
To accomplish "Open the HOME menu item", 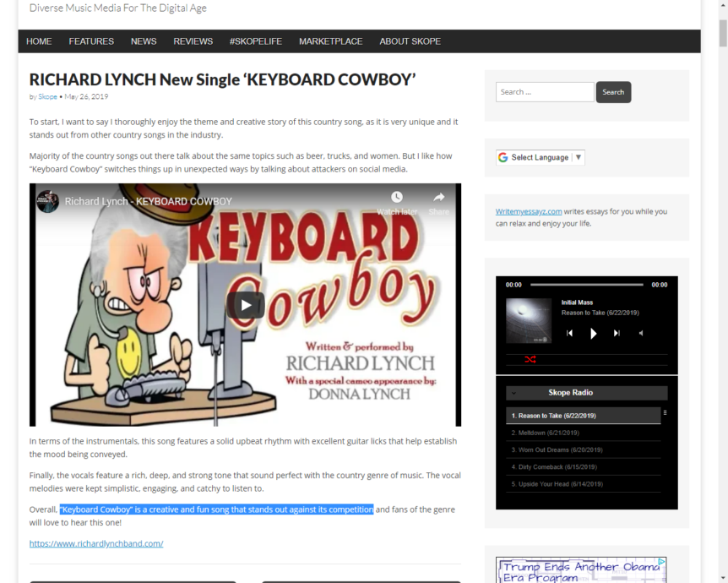I will [x=39, y=41].
